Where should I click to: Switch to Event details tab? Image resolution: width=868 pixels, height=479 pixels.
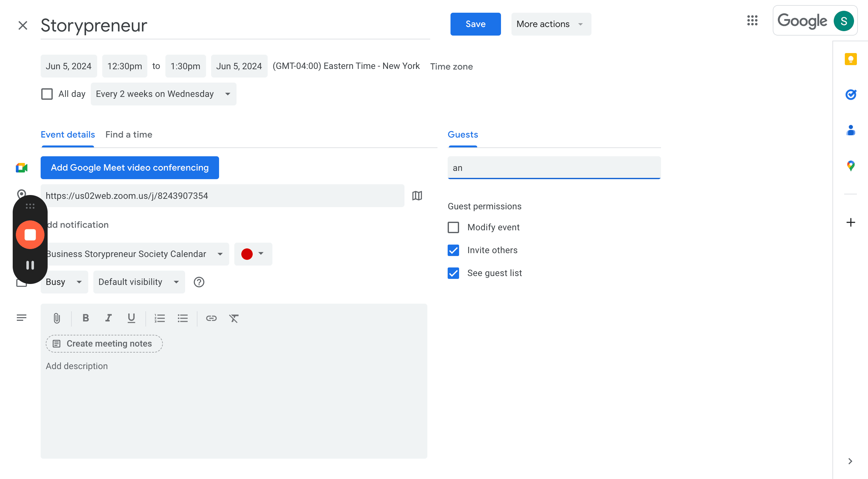[68, 134]
